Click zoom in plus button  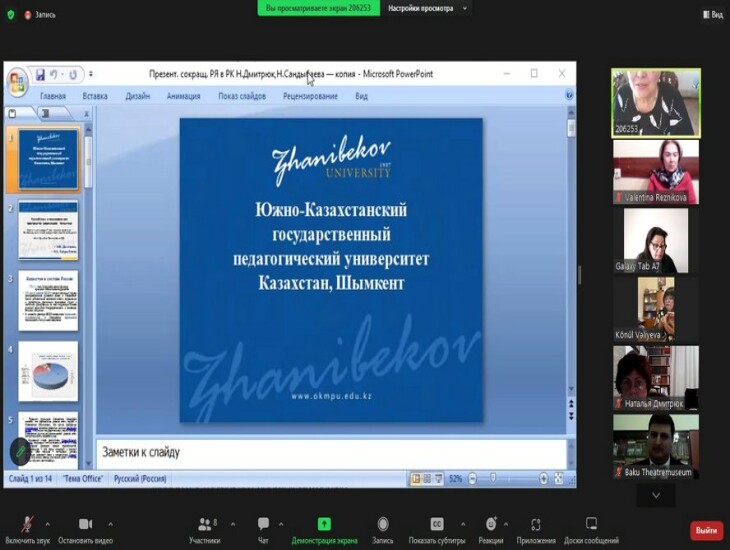(x=543, y=479)
